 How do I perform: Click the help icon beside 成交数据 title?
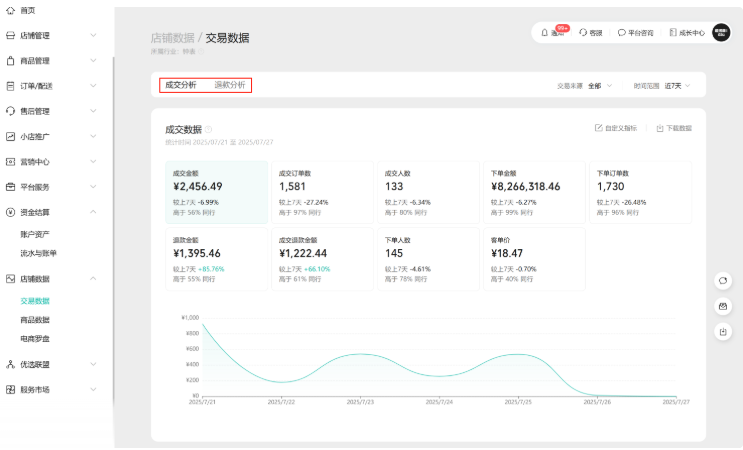tap(208, 130)
